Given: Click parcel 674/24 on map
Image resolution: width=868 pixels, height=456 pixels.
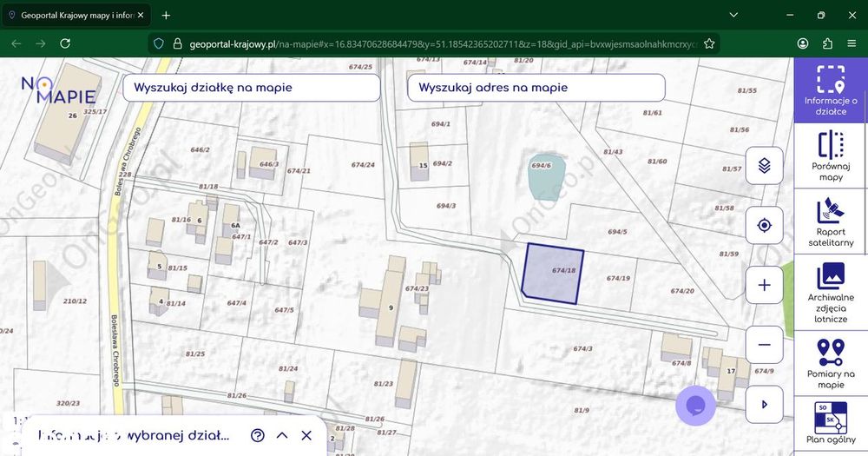Looking at the screenshot, I should tap(363, 165).
